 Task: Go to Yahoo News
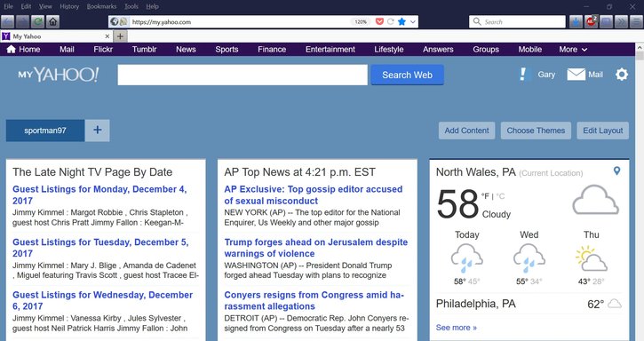(x=186, y=50)
